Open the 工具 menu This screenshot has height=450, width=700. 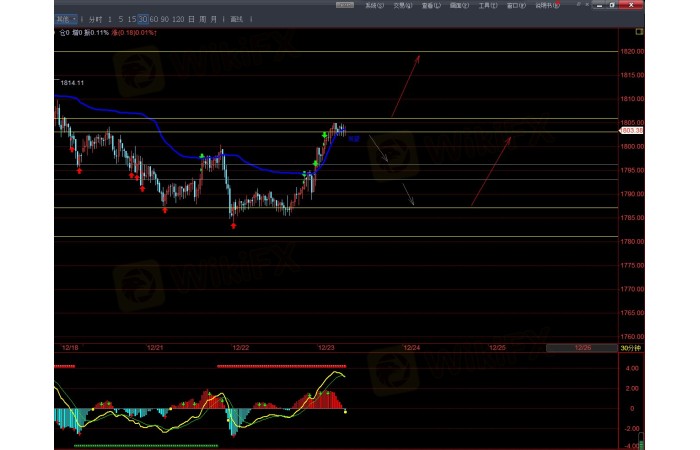[487, 5]
